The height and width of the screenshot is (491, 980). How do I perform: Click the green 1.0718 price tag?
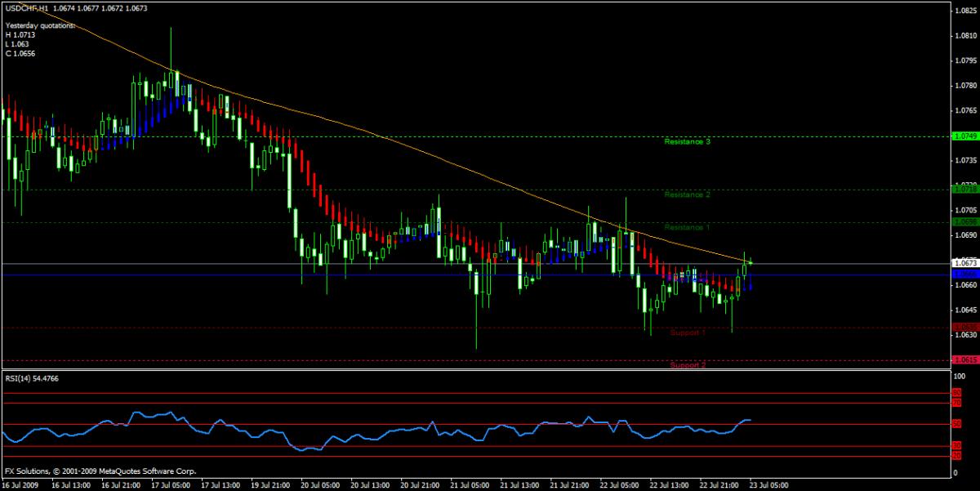tap(964, 189)
